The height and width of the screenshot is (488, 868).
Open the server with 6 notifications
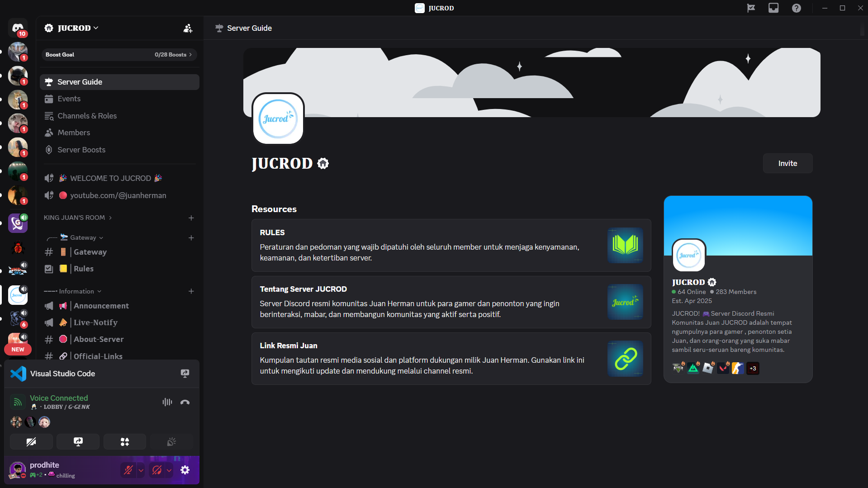point(18,319)
